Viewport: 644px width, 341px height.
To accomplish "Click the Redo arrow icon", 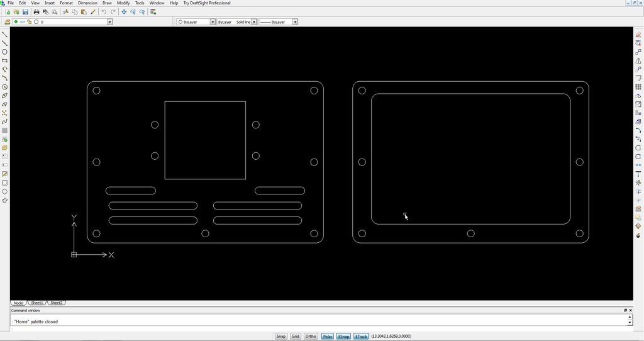I will tap(113, 12).
